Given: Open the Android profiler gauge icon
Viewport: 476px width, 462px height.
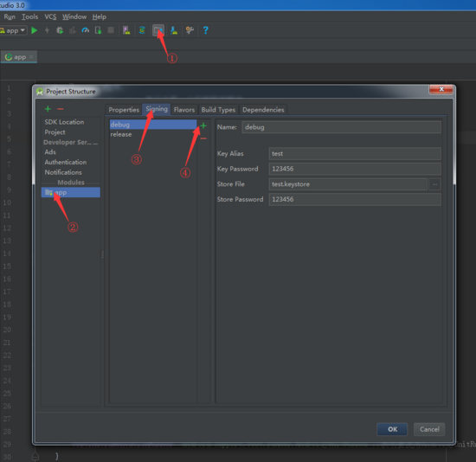Looking at the screenshot, I should coord(86,30).
